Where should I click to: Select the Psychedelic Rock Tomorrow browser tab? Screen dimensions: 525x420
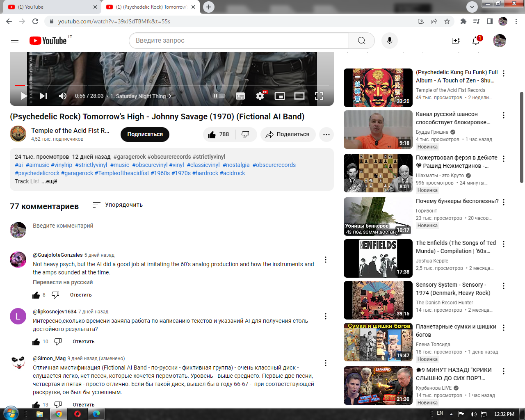click(x=151, y=7)
